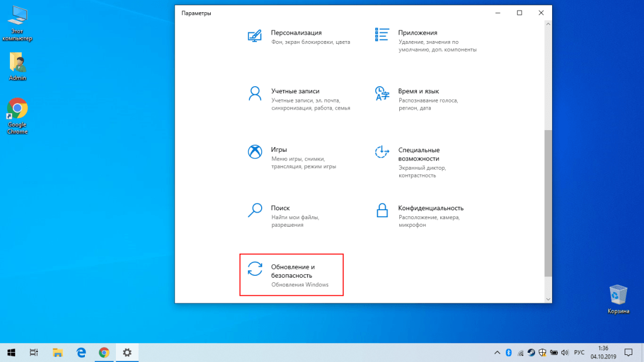Open the network tray icon
Viewport: 644px width, 362px height.
[520, 353]
